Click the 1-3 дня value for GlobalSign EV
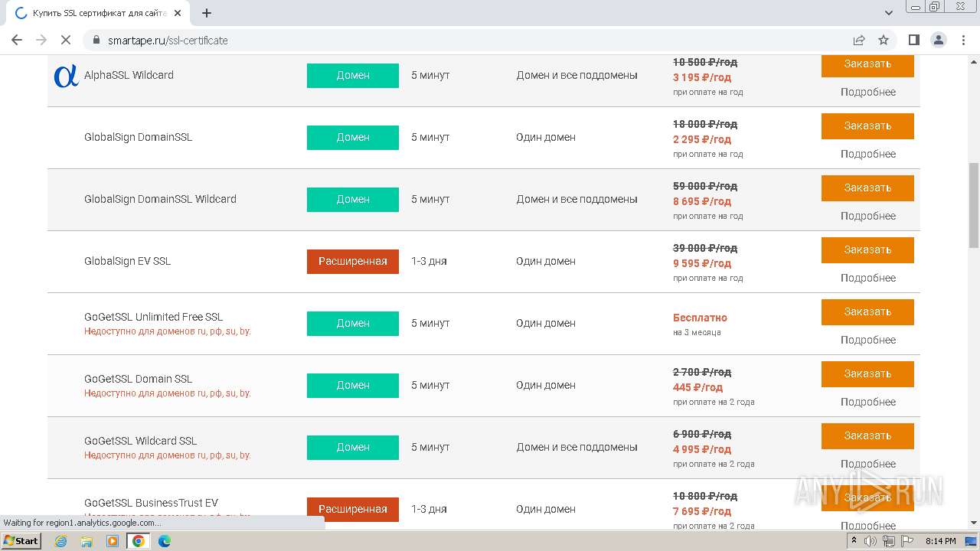The height and width of the screenshot is (551, 980). 429,261
